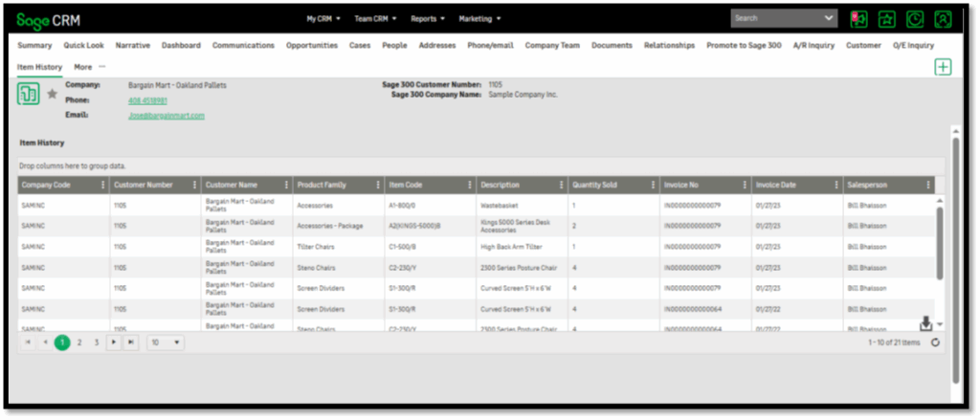This screenshot has height=420, width=980.
Task: Go to previous page of grid
Action: [45, 343]
